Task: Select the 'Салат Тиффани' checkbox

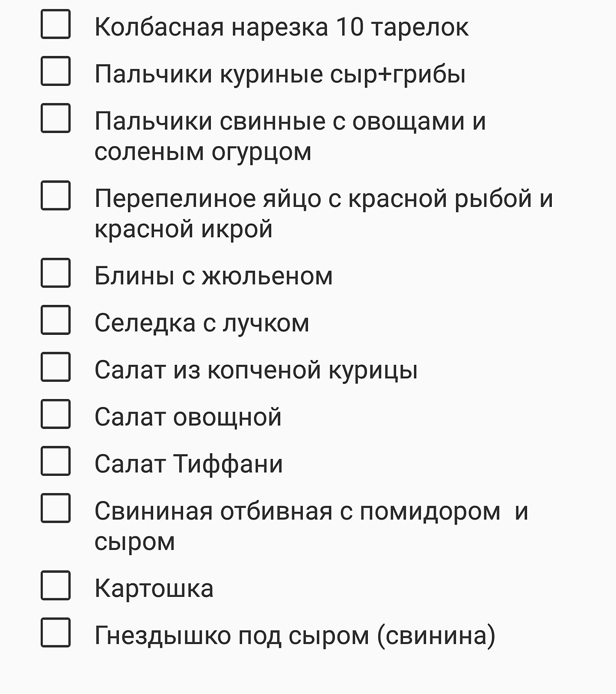Action: click(56, 461)
